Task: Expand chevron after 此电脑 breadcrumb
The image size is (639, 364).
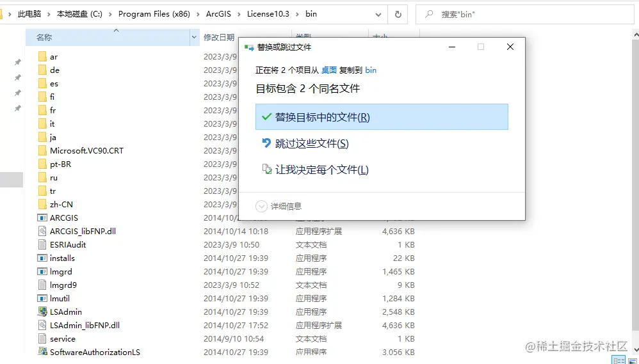Action: click(49, 14)
